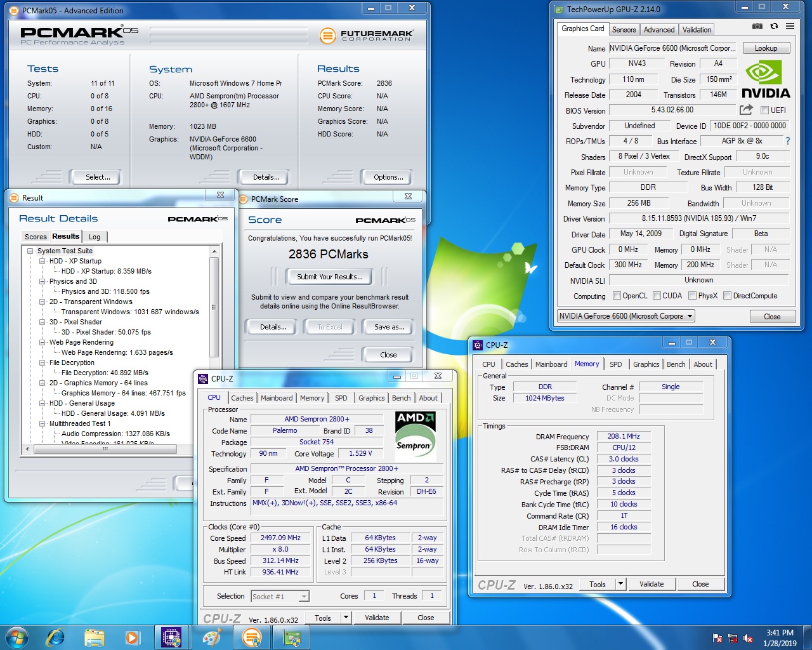Viewport: 812px width, 650px height.
Task: Open the SPD tab in CPU-Z Memory window
Action: pyautogui.click(x=615, y=364)
